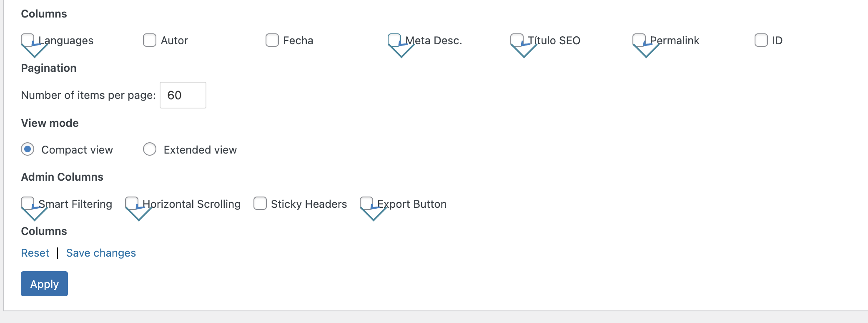The image size is (868, 323).
Task: Toggle the Languages column checkbox
Action: point(28,40)
